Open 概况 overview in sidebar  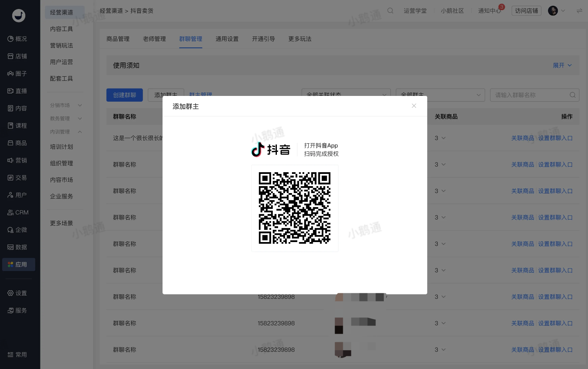pyautogui.click(x=17, y=39)
